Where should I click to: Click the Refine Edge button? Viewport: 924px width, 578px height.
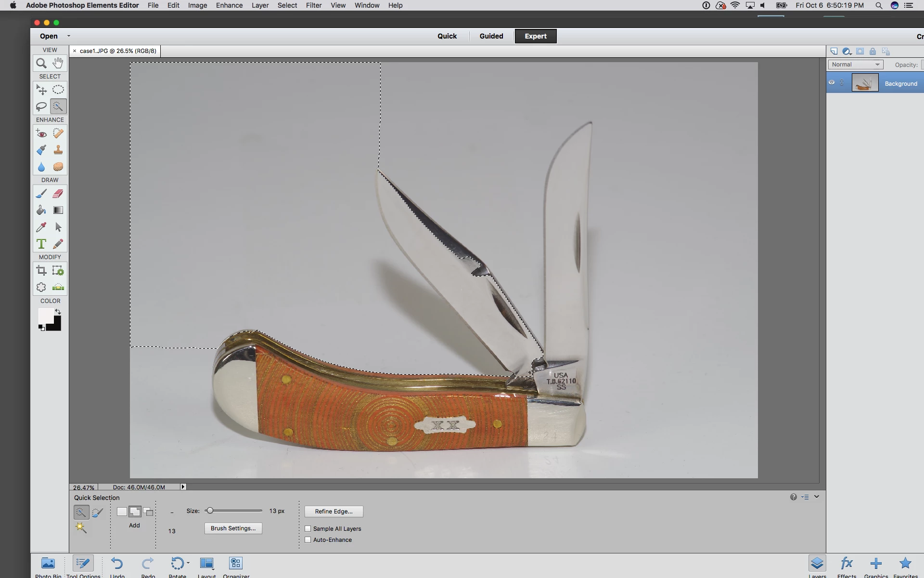pyautogui.click(x=334, y=512)
